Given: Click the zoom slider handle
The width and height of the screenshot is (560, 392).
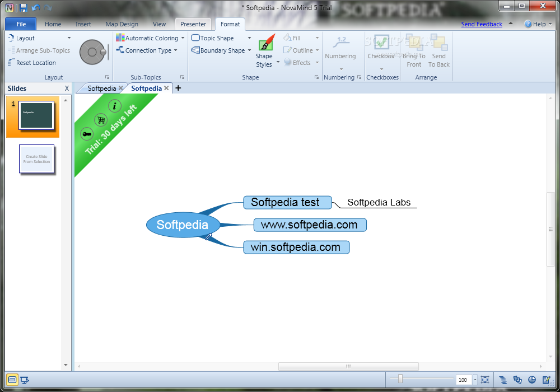Looking at the screenshot, I should click(x=400, y=379).
